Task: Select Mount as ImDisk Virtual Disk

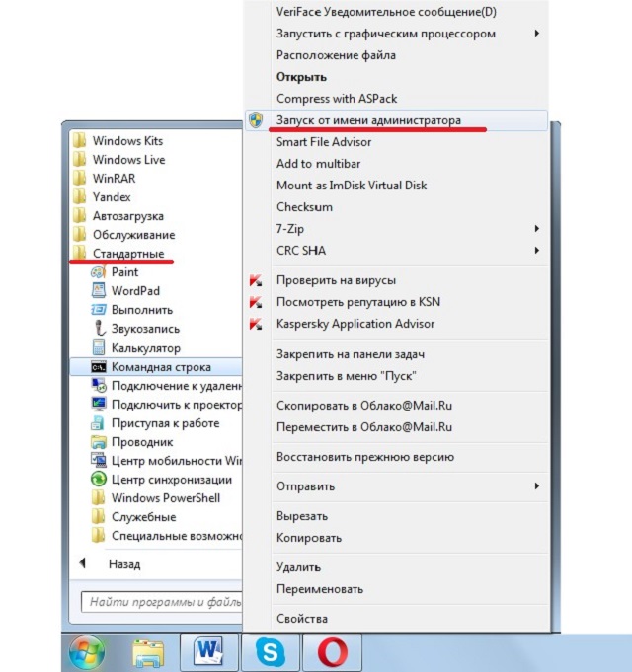Action: tap(352, 186)
